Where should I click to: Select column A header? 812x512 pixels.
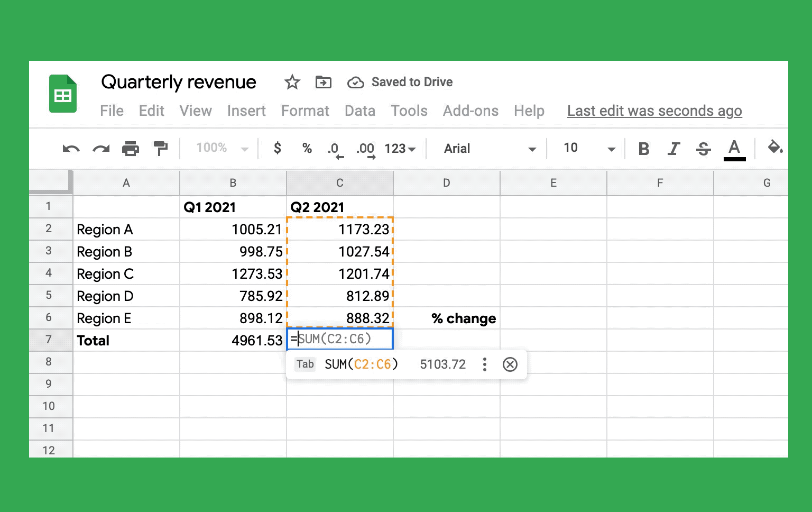point(126,183)
